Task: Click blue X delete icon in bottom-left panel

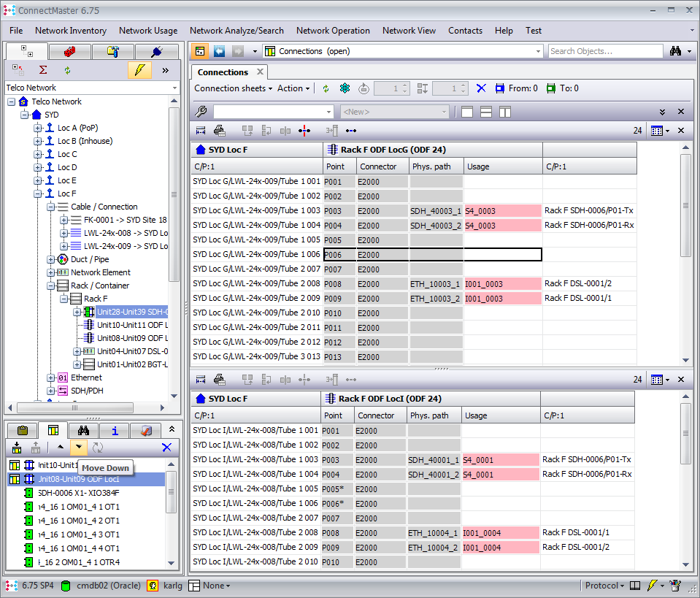Action: tap(166, 447)
